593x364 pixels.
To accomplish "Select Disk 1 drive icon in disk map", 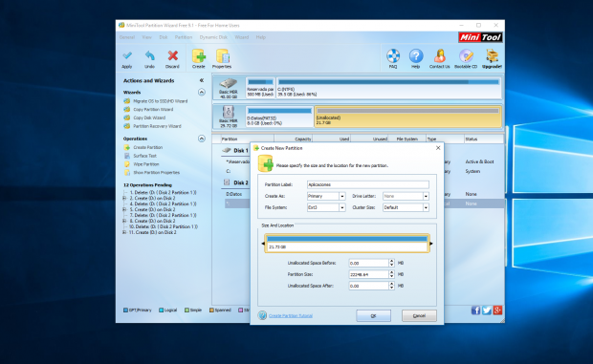I will [229, 84].
